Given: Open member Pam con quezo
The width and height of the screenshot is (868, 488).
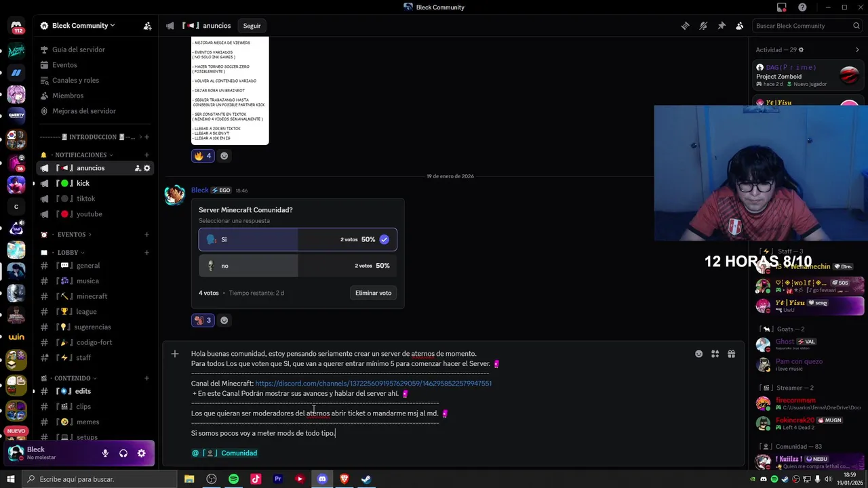Looking at the screenshot, I should click(807, 365).
